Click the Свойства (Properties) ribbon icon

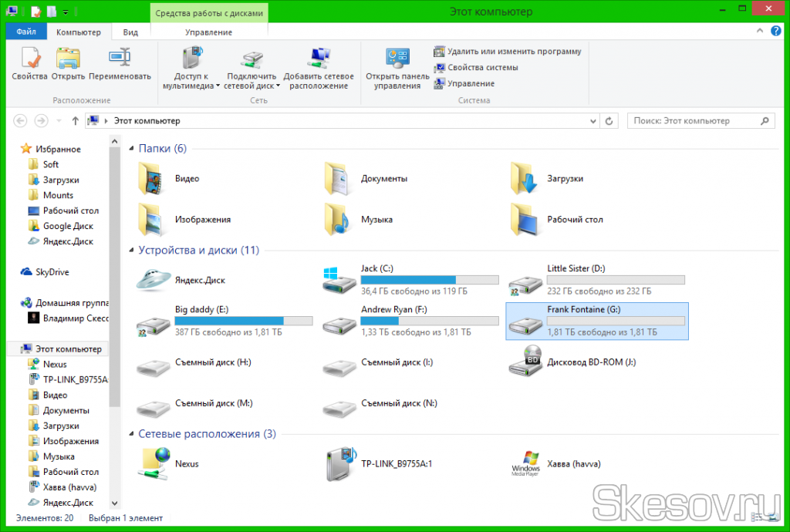29,59
